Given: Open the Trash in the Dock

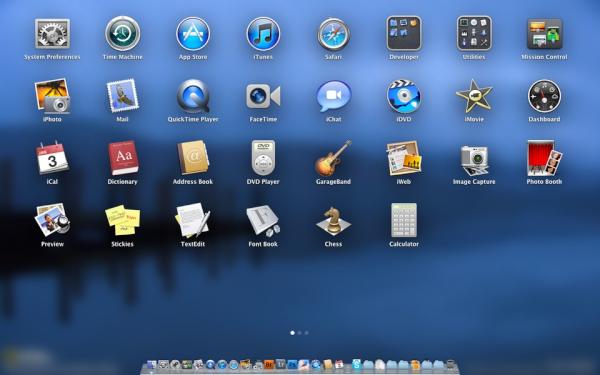Looking at the screenshot, I should pos(451,365).
